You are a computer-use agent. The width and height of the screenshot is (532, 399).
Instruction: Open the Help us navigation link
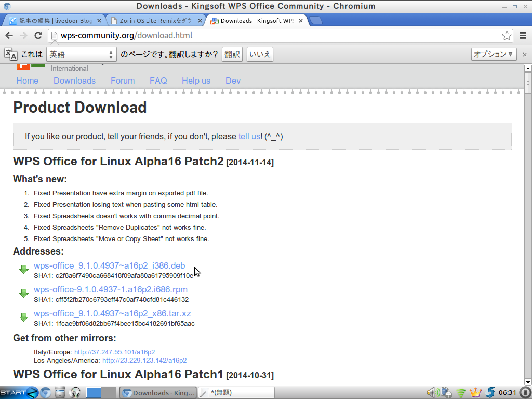(x=196, y=81)
